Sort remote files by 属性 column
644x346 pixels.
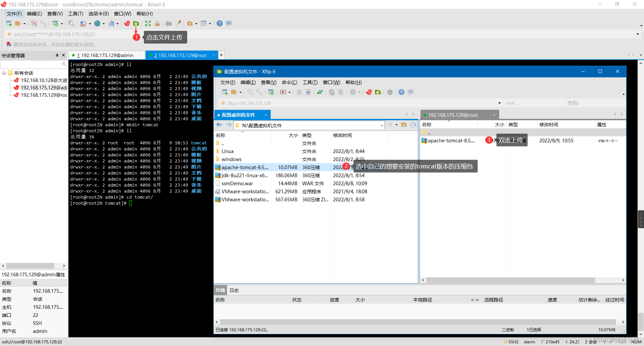pos(610,125)
